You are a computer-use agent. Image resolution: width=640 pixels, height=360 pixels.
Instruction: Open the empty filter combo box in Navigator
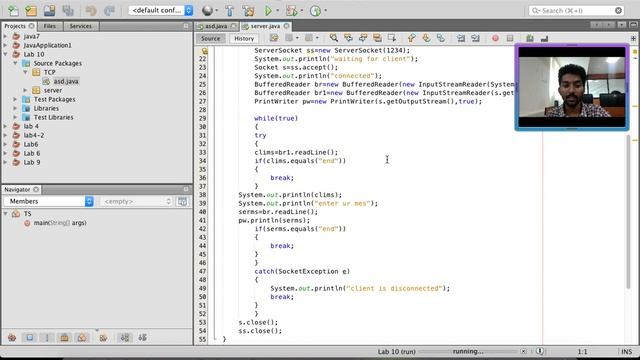click(x=136, y=201)
